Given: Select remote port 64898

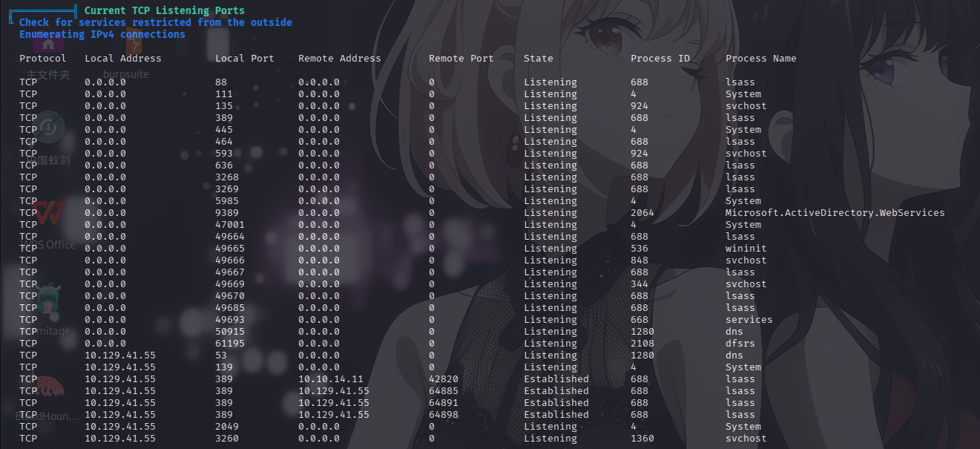Looking at the screenshot, I should (x=444, y=415).
